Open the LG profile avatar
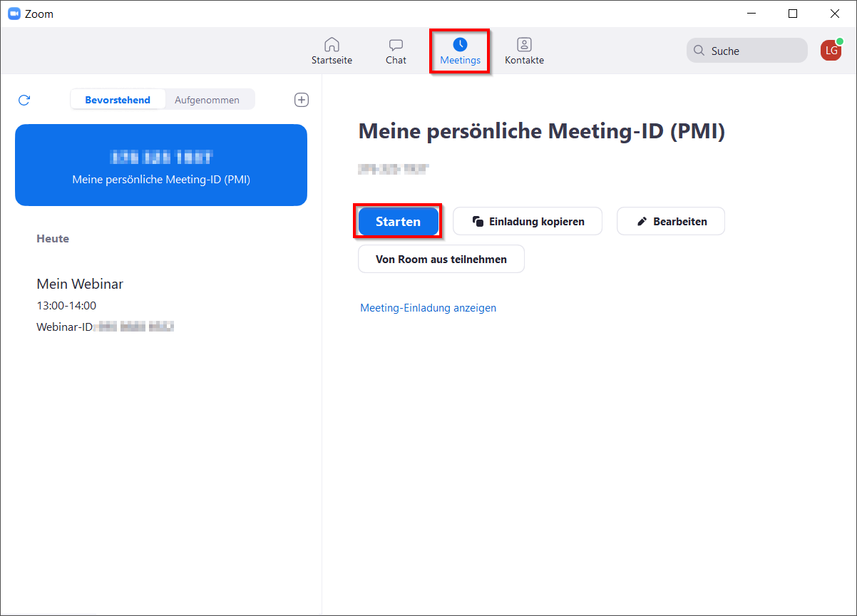Screen dimensions: 857x616 point(831,50)
